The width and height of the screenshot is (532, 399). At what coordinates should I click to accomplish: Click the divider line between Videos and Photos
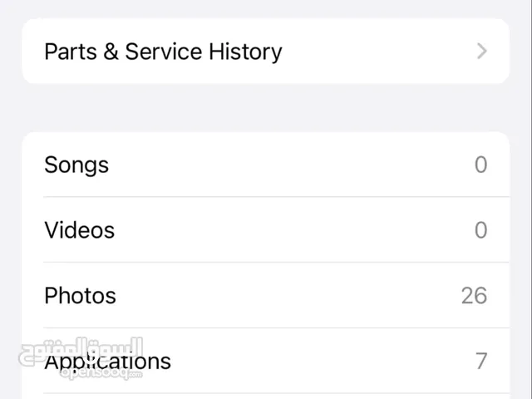pyautogui.click(x=277, y=262)
